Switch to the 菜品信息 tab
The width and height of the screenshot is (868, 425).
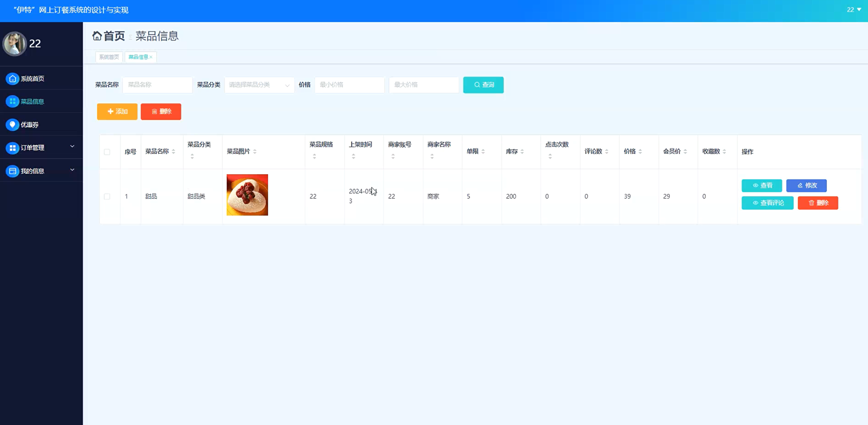141,57
